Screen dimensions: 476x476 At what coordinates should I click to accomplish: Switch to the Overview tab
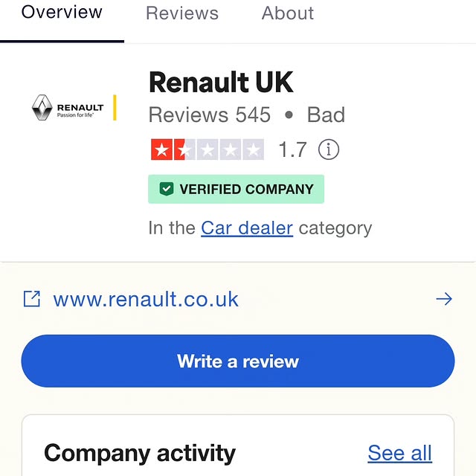tap(62, 13)
